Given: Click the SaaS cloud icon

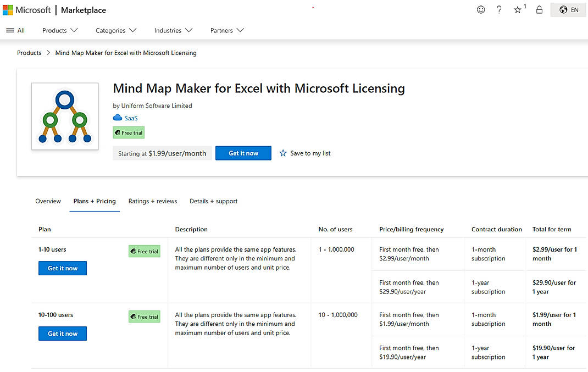Looking at the screenshot, I should (118, 118).
